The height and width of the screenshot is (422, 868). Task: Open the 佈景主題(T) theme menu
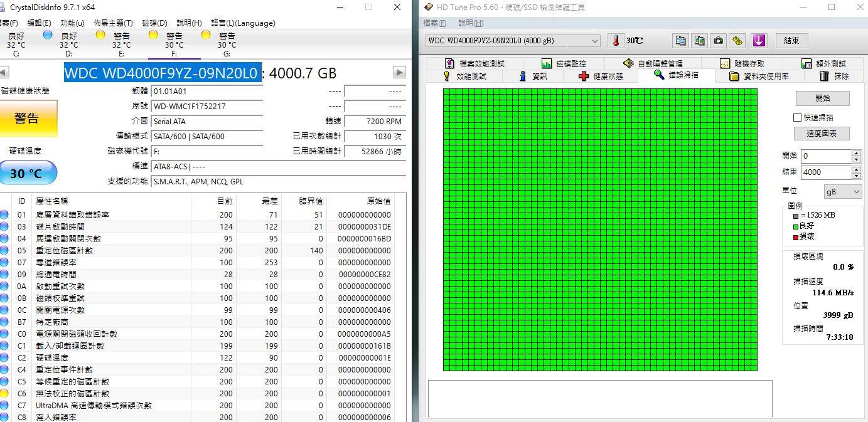click(x=114, y=23)
